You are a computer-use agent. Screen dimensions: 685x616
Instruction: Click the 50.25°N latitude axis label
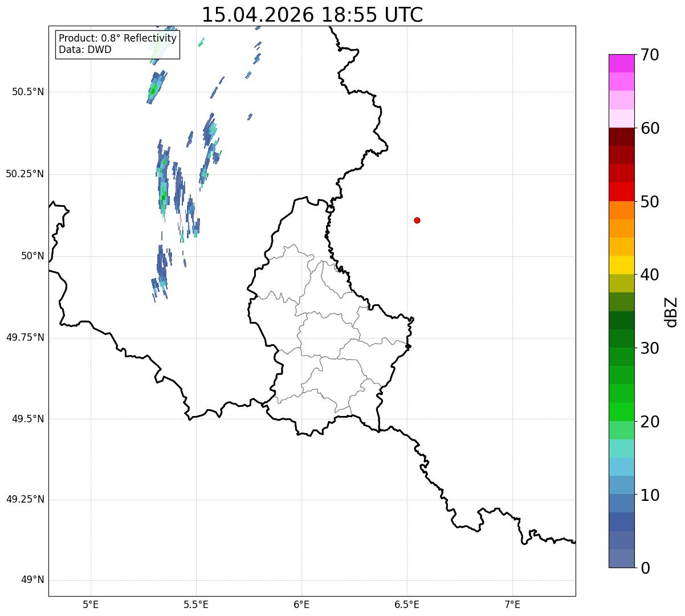25,174
